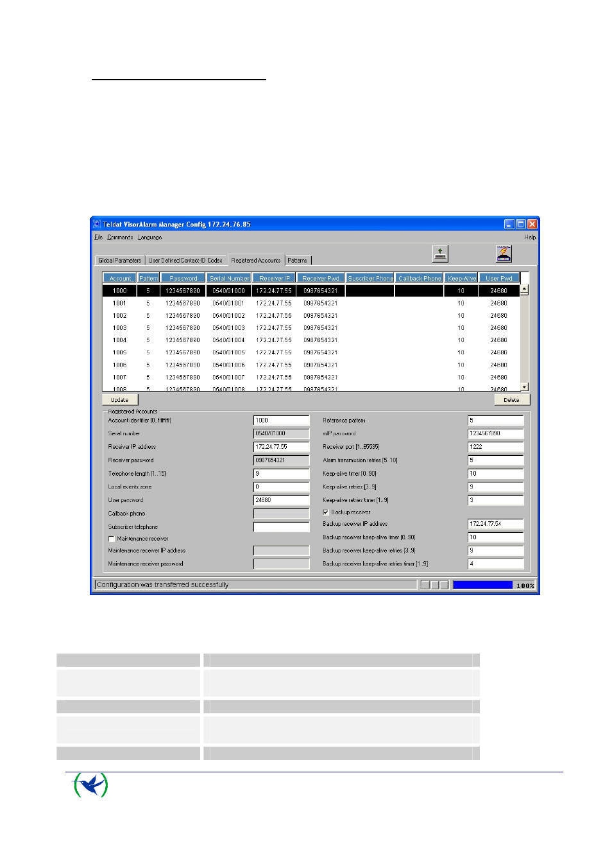Select account row 1003

[311, 328]
